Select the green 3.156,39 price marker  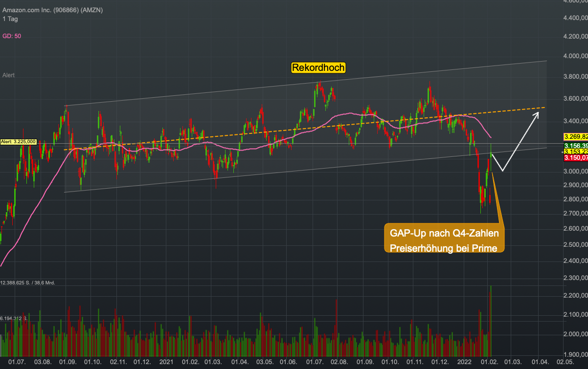pyautogui.click(x=575, y=146)
